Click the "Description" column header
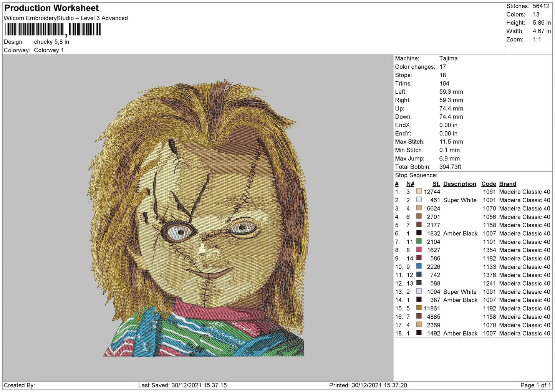The image size is (555, 392). point(459,184)
